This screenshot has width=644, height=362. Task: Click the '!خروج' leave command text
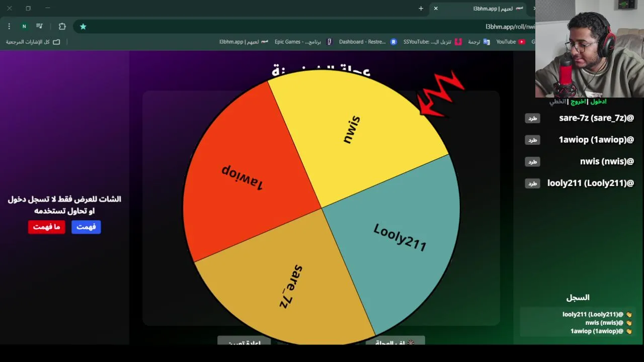578,102
